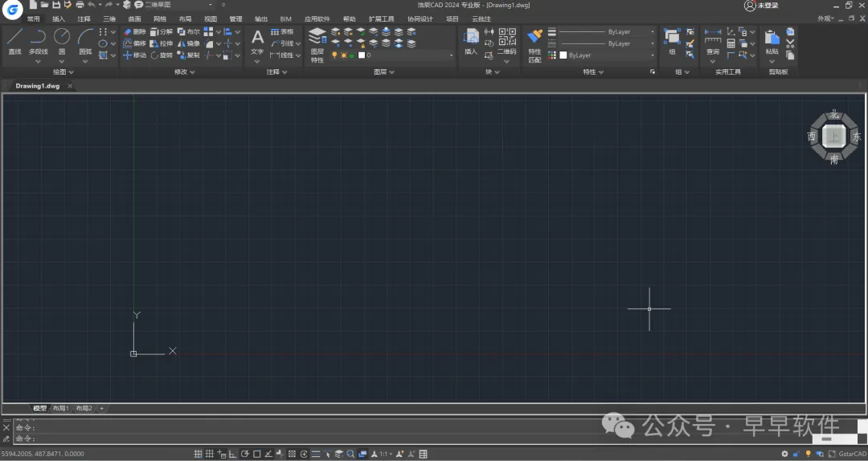Expand the 修改 panel
Viewport: 868px width, 461px height.
184,72
